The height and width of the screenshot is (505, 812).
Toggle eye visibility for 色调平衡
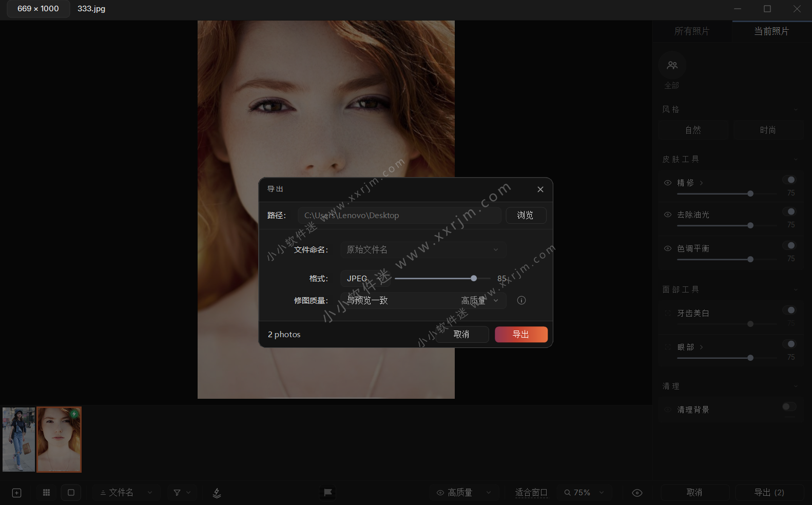pos(668,248)
